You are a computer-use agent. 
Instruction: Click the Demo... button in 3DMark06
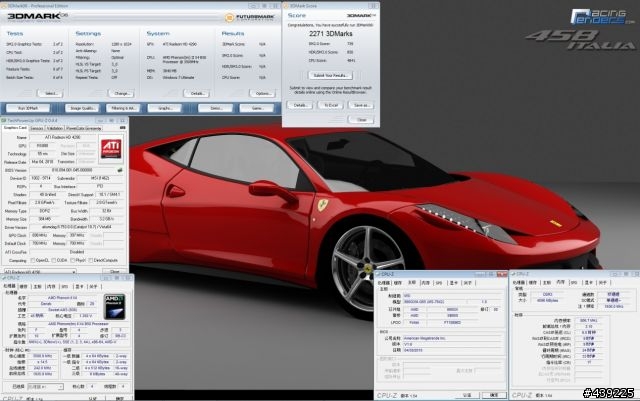pyautogui.click(x=216, y=108)
